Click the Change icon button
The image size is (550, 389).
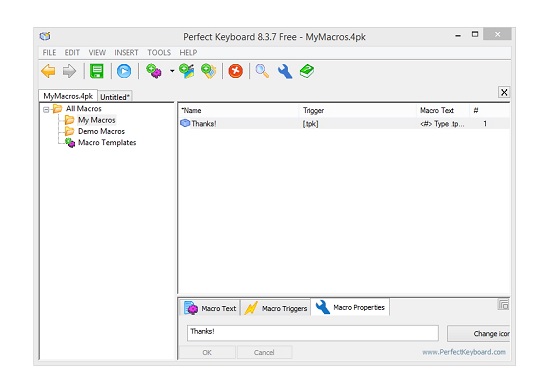(478, 334)
